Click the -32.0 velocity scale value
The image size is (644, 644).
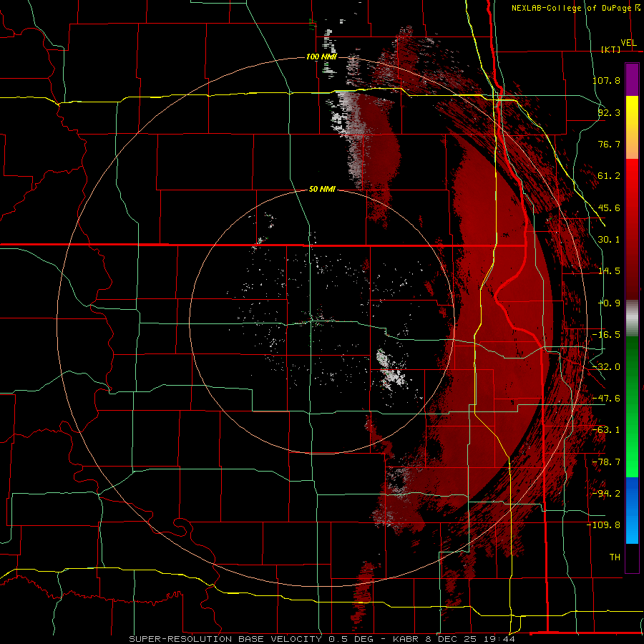606,367
